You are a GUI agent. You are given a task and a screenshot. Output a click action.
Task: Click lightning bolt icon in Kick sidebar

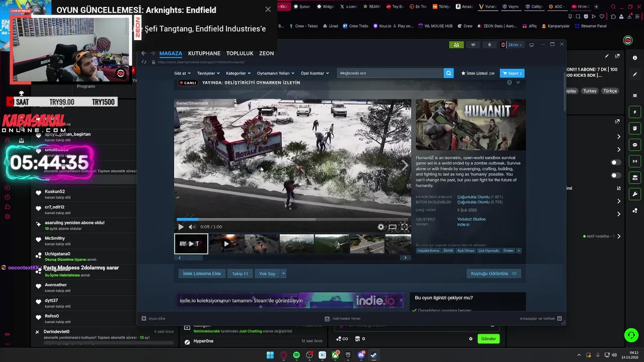pos(635,112)
